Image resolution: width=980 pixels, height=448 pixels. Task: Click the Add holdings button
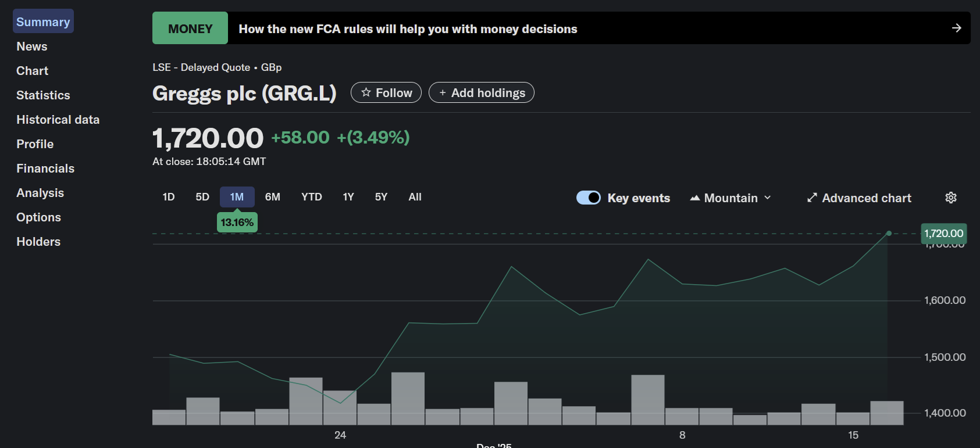click(482, 92)
